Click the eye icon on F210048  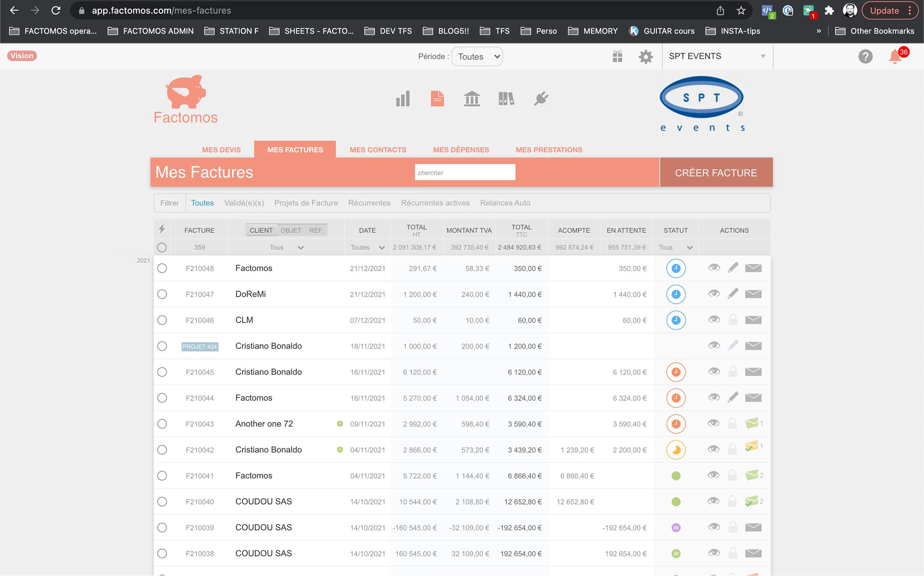click(x=713, y=268)
